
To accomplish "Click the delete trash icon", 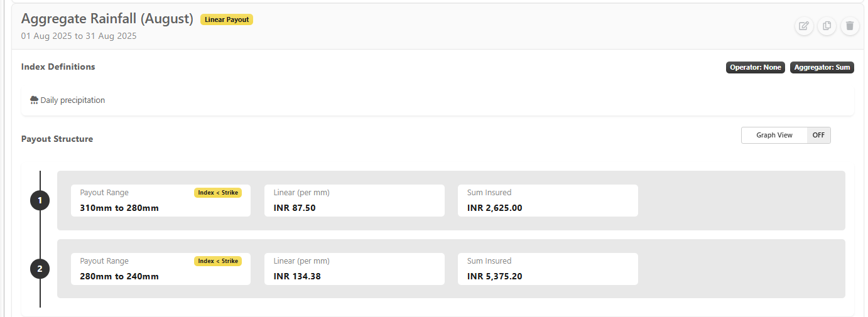I will (850, 26).
